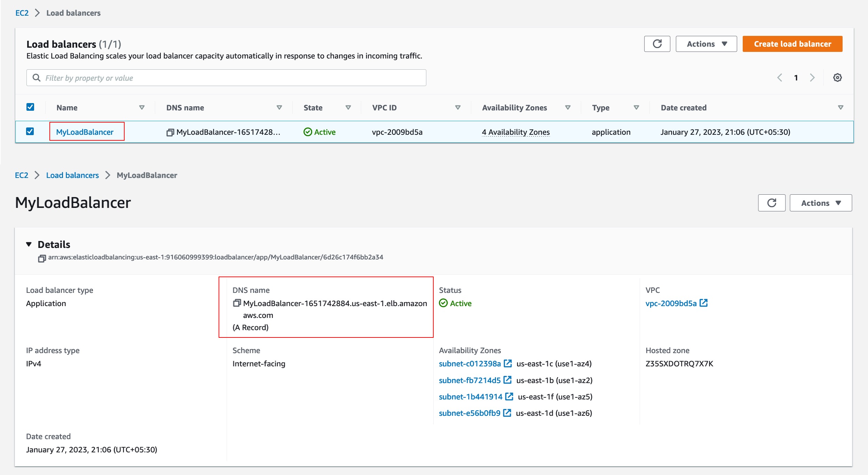The image size is (868, 475).
Task: Click search magnifier icon in filter box
Action: pyautogui.click(x=36, y=78)
